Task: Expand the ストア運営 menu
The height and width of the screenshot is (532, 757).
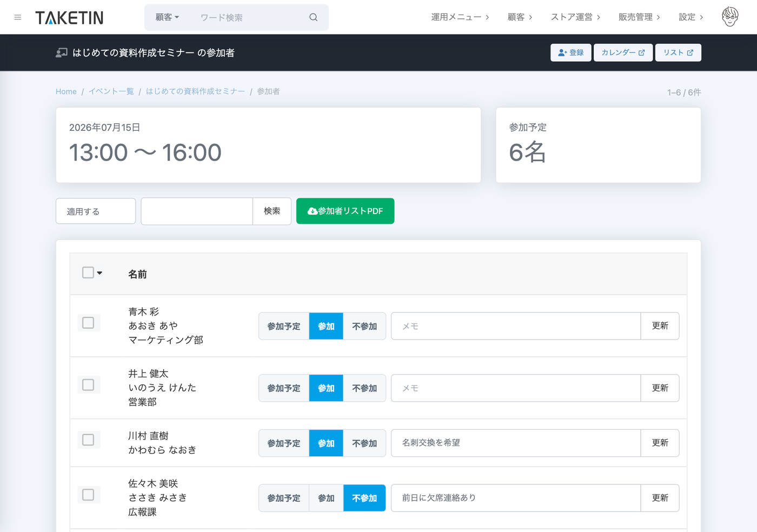Action: click(575, 17)
